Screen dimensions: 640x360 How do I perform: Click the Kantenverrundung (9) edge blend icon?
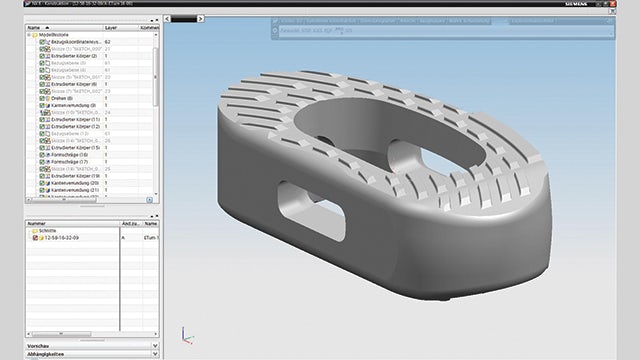(x=48, y=105)
